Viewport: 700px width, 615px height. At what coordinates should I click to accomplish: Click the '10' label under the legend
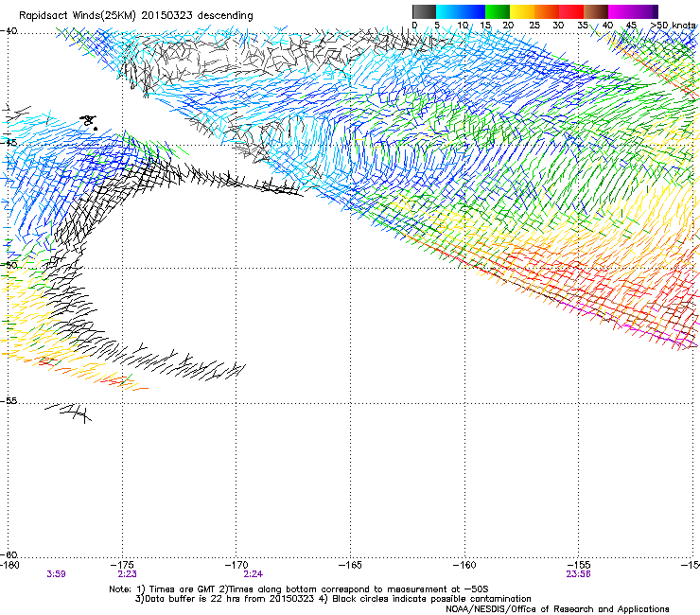[463, 25]
